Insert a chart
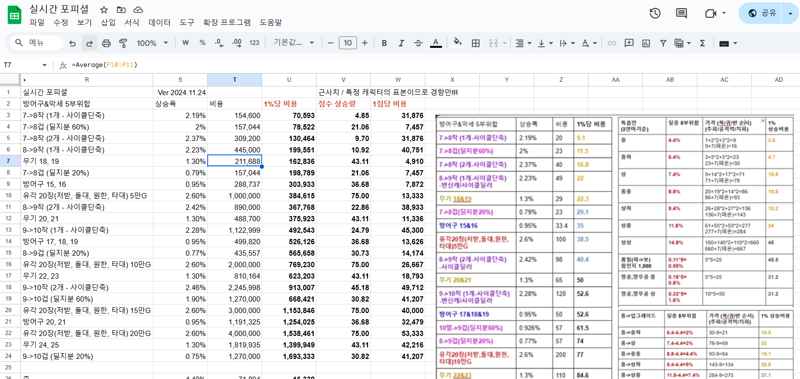 646,43
